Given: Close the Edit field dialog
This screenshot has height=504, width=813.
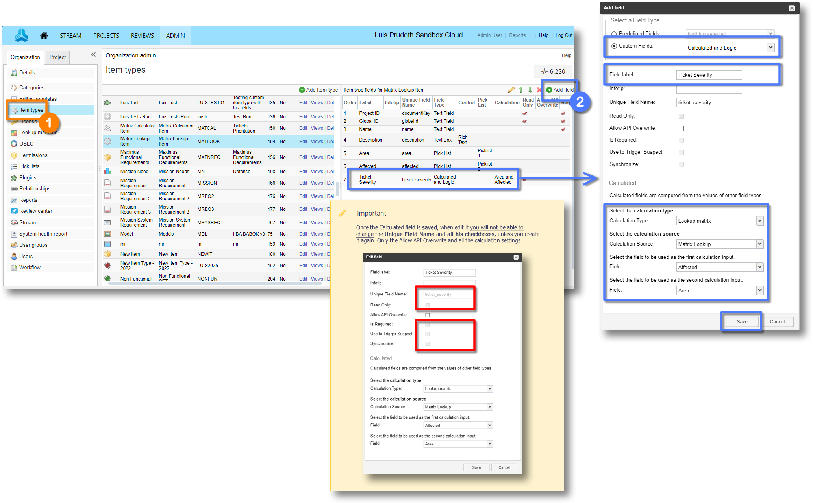Looking at the screenshot, I should pos(516,257).
